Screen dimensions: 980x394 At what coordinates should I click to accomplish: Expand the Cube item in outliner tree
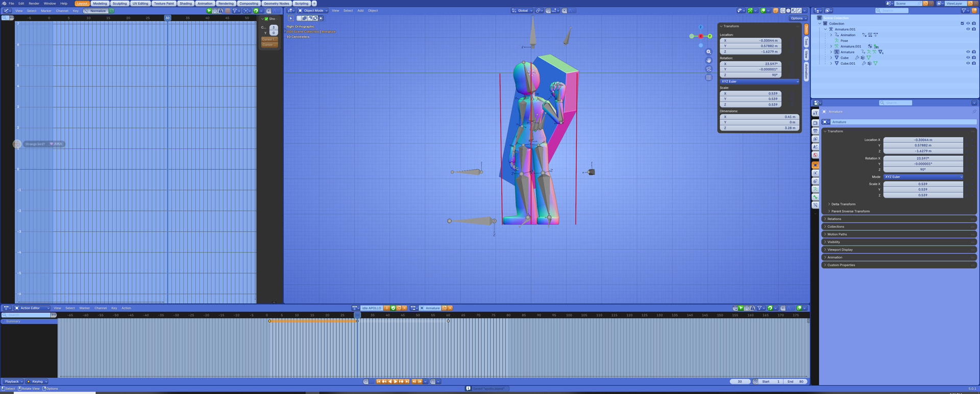coord(831,58)
